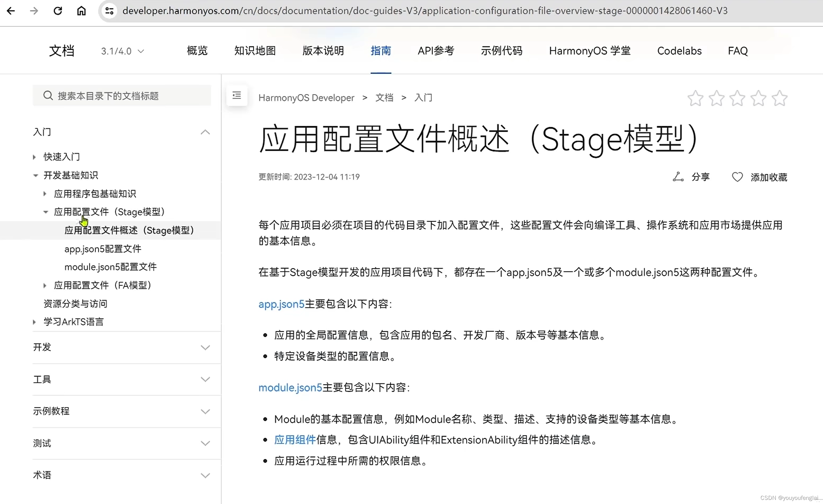This screenshot has width=823, height=504.
Task: Open 资源分类与访问 in sidebar
Action: click(75, 304)
